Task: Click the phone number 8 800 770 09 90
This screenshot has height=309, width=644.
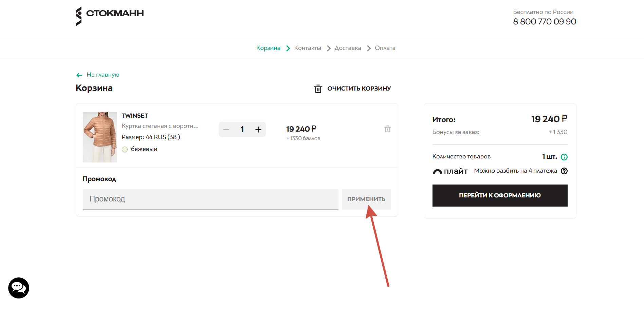Action: coord(545,22)
